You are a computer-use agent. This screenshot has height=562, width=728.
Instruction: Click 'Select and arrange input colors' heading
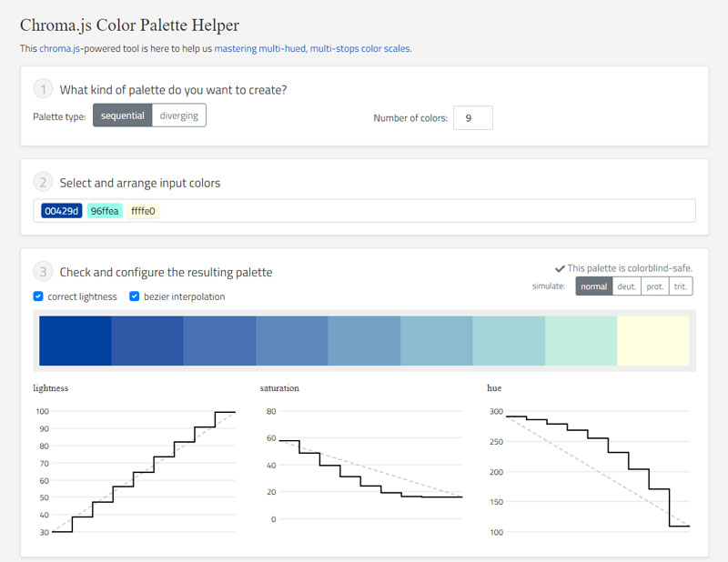pos(140,183)
